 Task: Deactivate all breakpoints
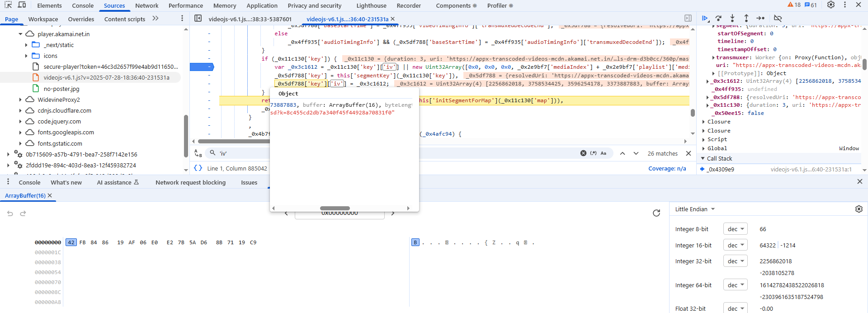coord(778,18)
